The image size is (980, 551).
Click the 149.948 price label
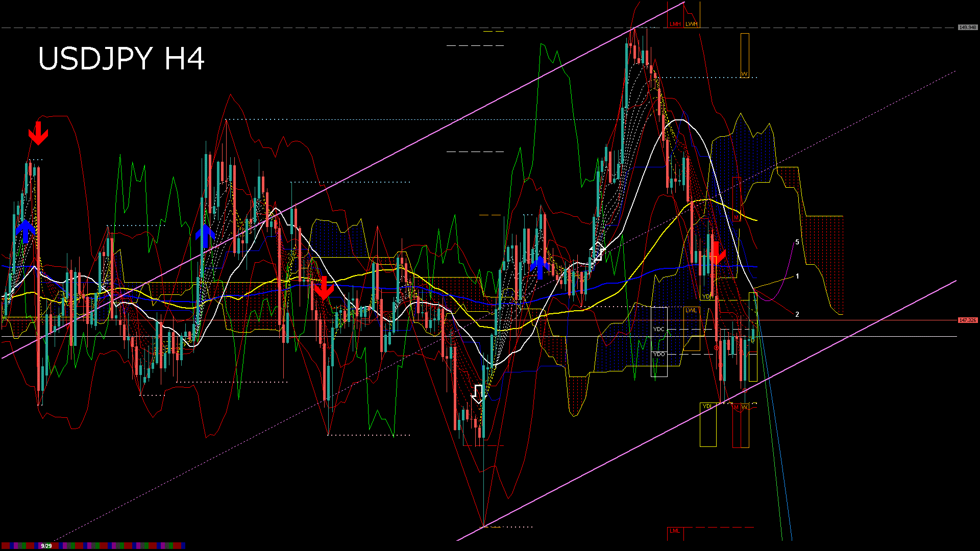[967, 28]
